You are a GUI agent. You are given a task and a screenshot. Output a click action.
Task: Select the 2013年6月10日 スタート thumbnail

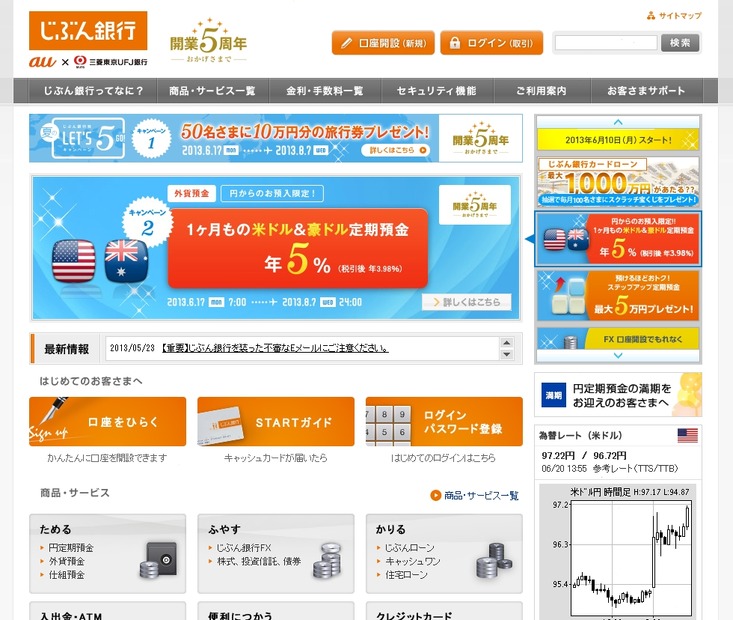pyautogui.click(x=618, y=140)
